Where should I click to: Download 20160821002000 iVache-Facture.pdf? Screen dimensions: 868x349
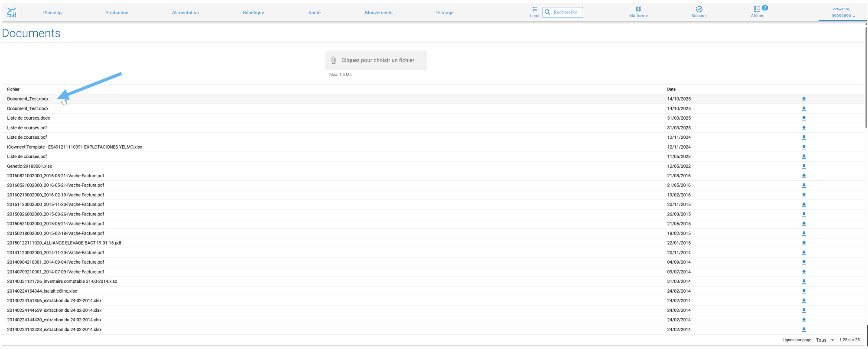(x=803, y=176)
